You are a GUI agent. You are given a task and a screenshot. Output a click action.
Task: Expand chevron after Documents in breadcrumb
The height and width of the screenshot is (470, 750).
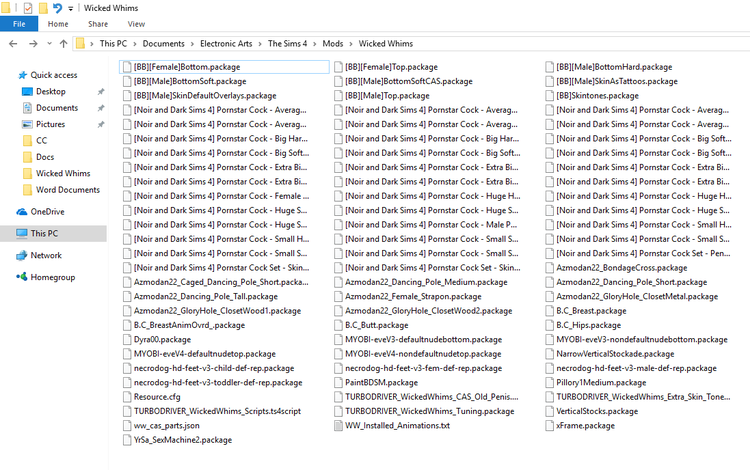click(x=192, y=44)
